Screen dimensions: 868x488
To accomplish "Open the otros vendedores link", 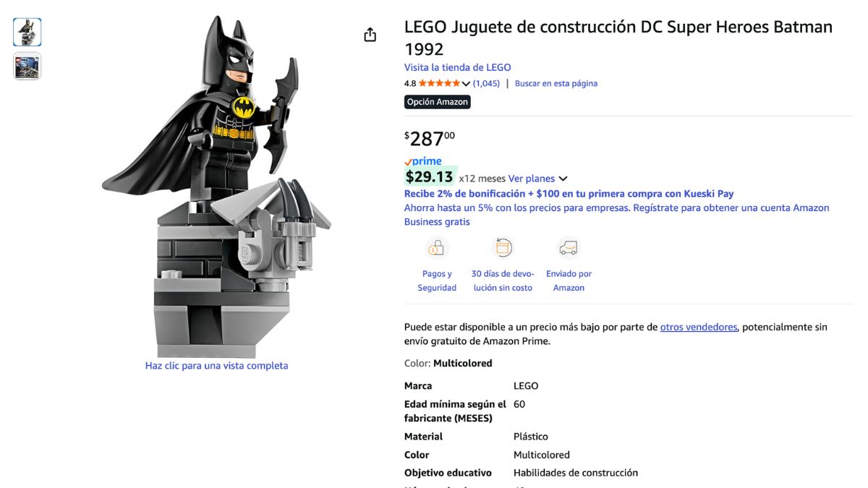I will (x=699, y=327).
